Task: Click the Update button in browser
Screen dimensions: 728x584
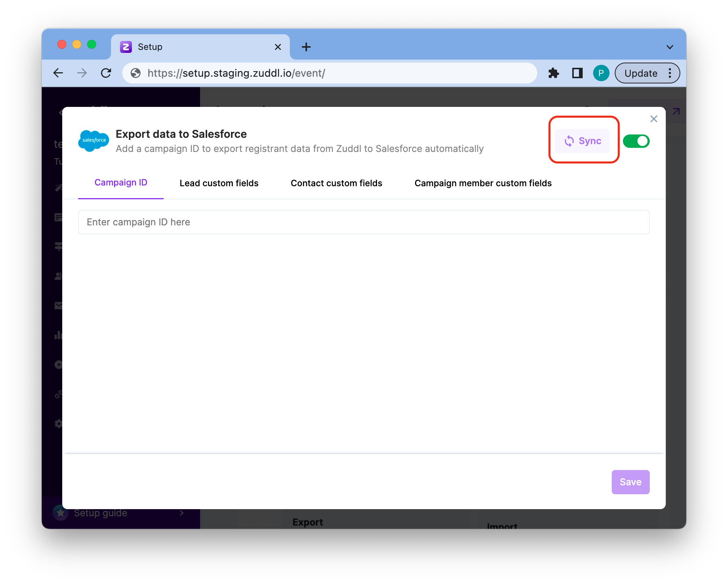Action: click(641, 73)
